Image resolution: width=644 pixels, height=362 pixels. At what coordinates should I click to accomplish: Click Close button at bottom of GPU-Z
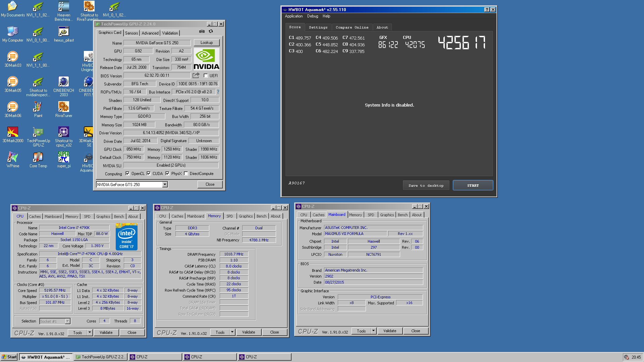pyautogui.click(x=210, y=184)
